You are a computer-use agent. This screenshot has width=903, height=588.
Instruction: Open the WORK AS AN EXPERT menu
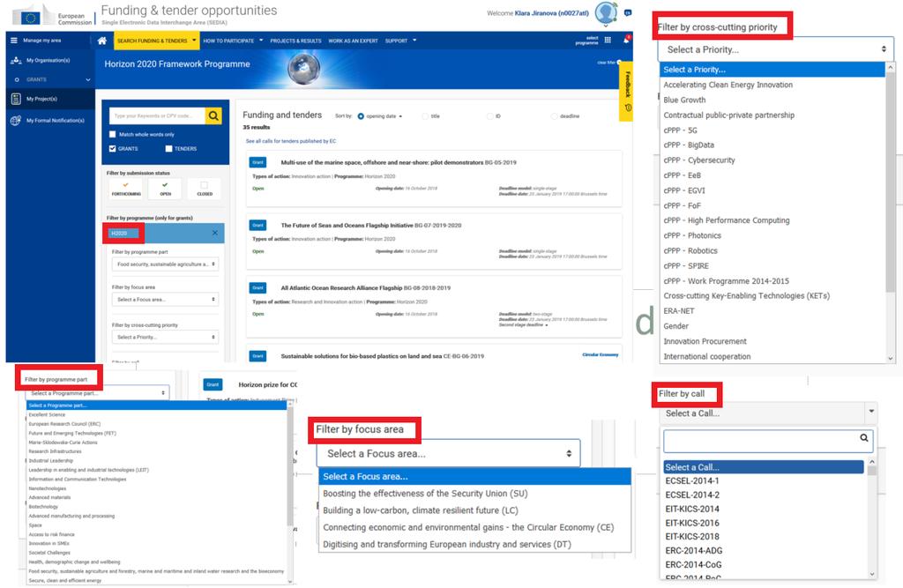pos(353,41)
